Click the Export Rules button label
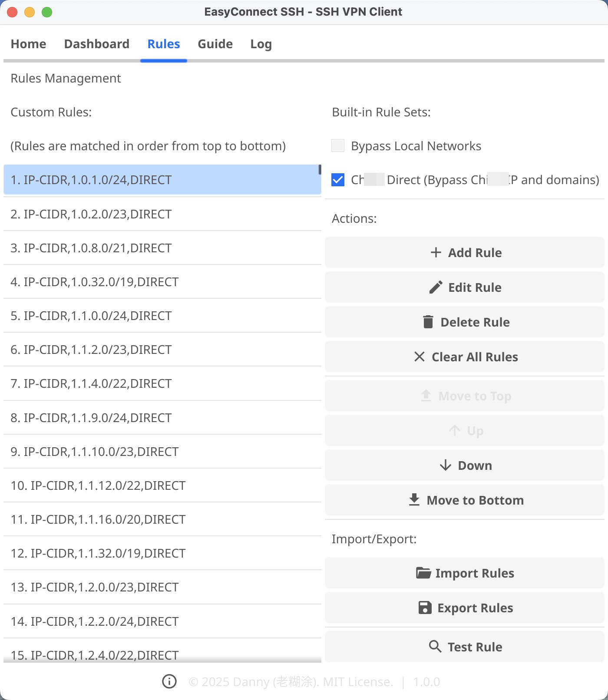This screenshot has width=608, height=700. tap(475, 608)
